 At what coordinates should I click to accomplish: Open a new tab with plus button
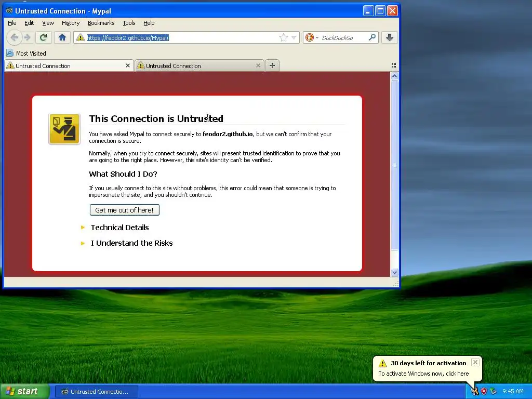pos(272,65)
